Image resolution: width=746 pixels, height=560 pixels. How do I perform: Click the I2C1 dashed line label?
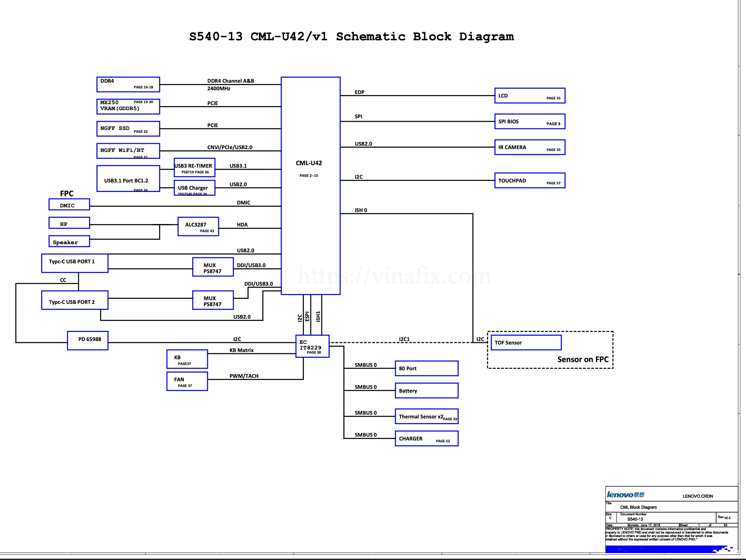point(404,339)
